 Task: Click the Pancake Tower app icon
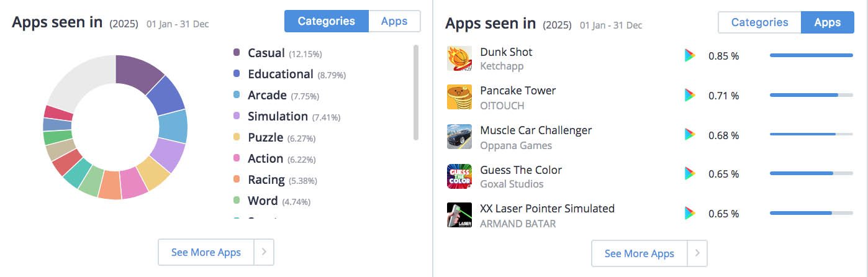coord(459,98)
